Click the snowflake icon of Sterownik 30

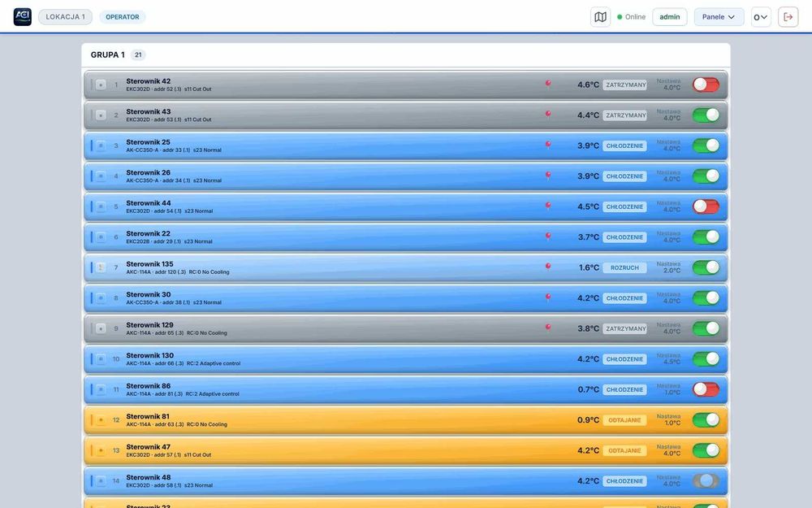101,298
